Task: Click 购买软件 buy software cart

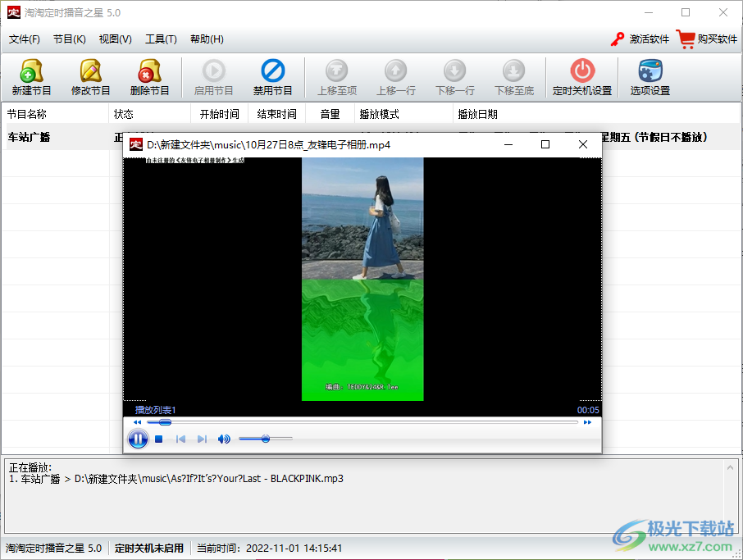Action: pyautogui.click(x=707, y=39)
